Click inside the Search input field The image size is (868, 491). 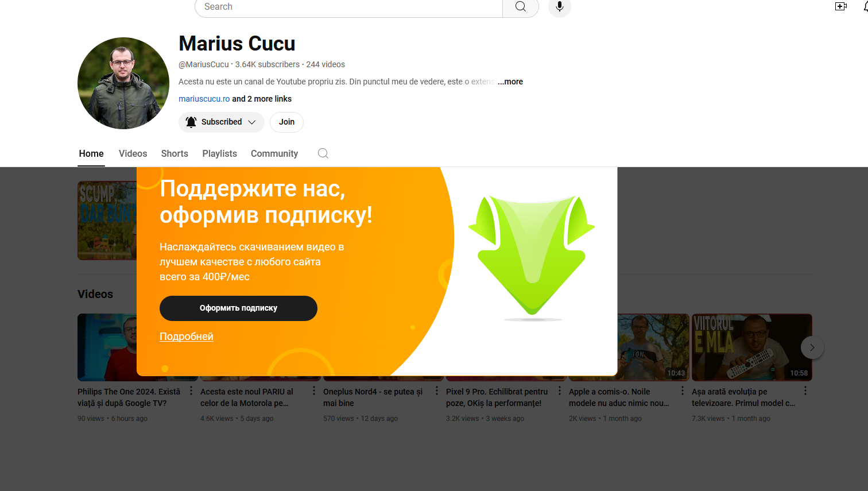coord(349,7)
